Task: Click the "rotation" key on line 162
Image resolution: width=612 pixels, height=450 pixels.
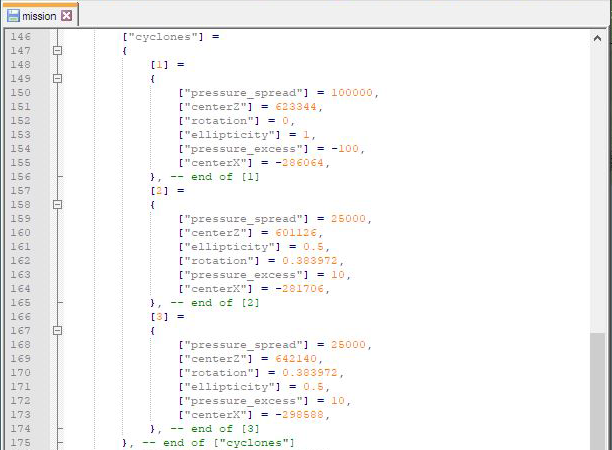Action: [219, 261]
